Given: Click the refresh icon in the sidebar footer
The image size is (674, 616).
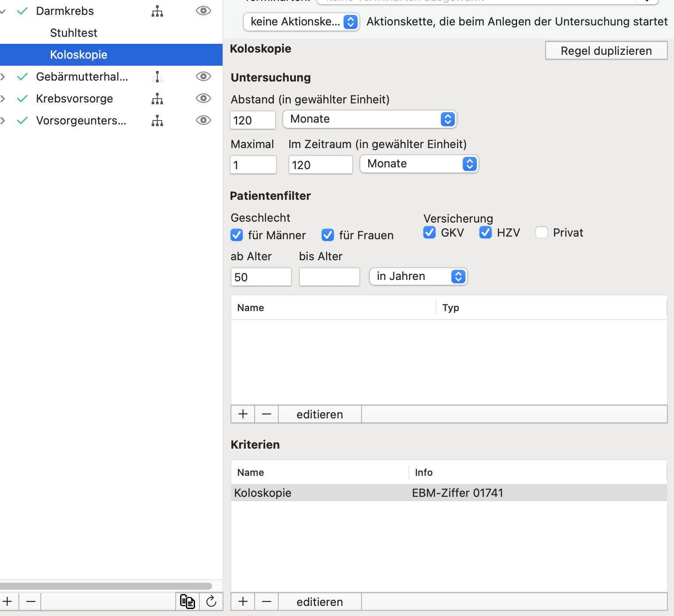Looking at the screenshot, I should 211,602.
